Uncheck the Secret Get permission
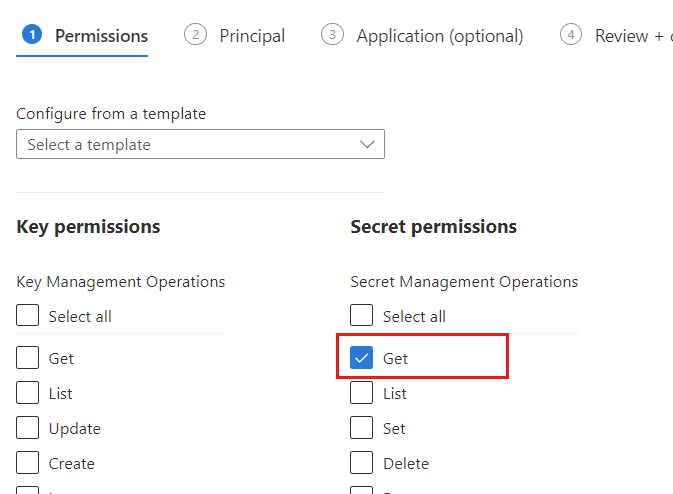 tap(362, 358)
